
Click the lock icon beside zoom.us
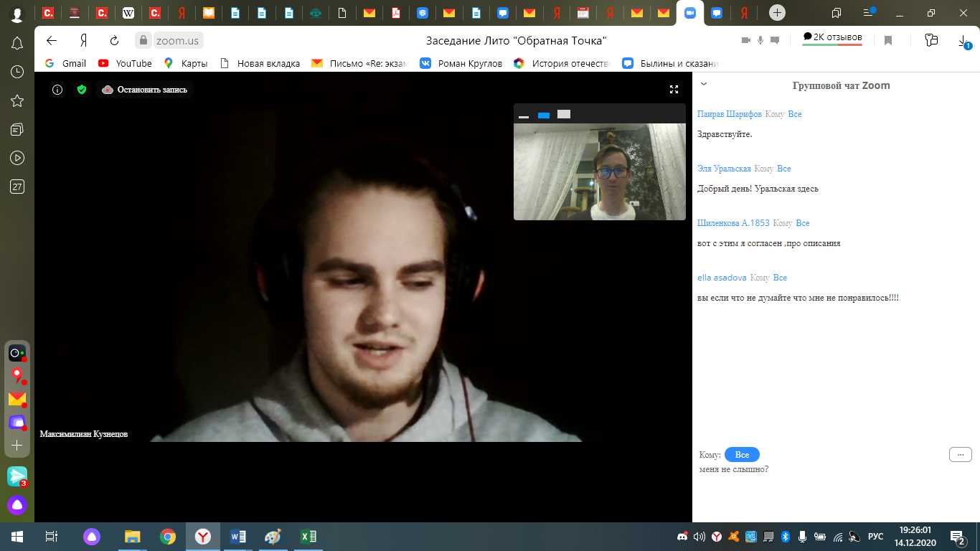point(144,40)
